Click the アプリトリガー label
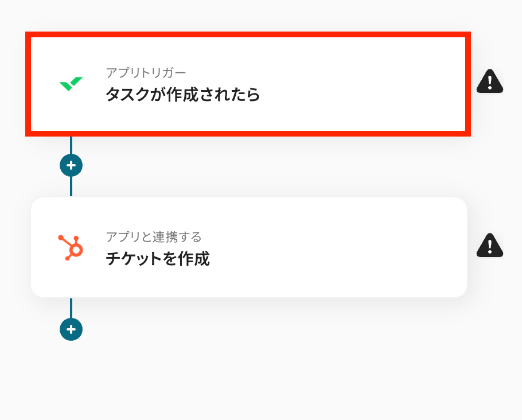The image size is (522, 420). click(x=146, y=72)
